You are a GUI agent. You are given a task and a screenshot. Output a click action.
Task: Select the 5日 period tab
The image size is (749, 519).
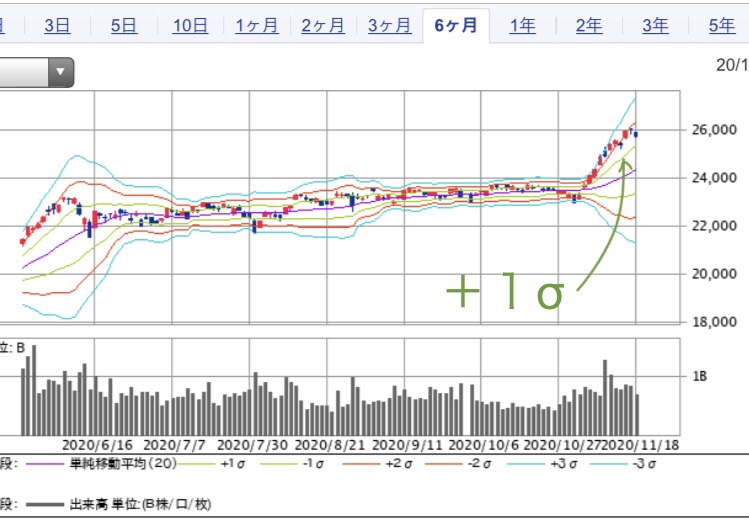124,25
